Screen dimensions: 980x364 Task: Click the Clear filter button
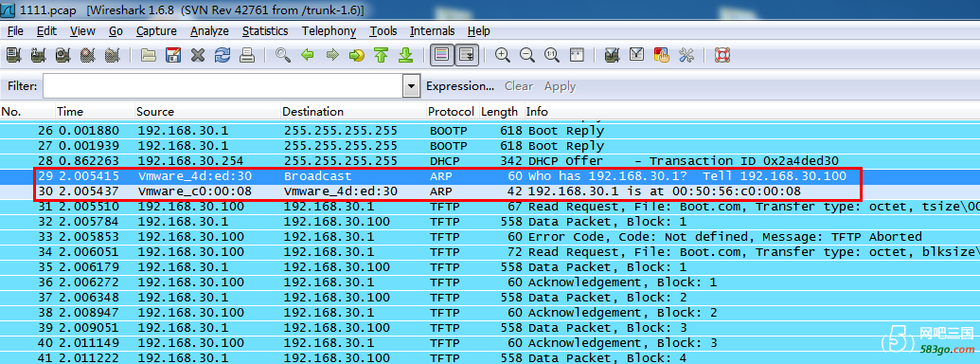[x=519, y=86]
